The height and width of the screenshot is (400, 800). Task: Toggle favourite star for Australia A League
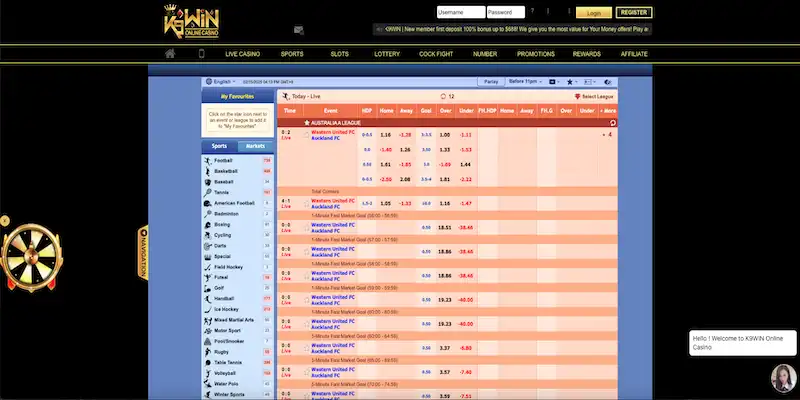[x=307, y=122]
